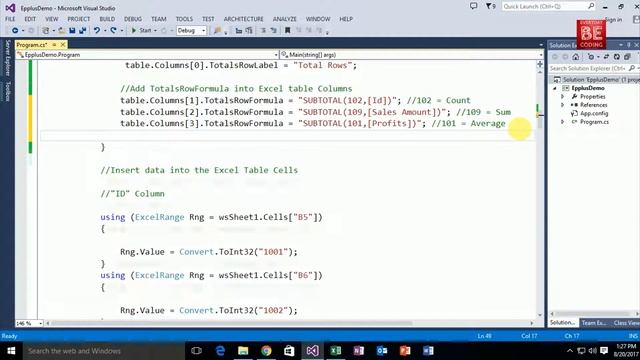Open the feedback speech bubble icon

click(473, 6)
